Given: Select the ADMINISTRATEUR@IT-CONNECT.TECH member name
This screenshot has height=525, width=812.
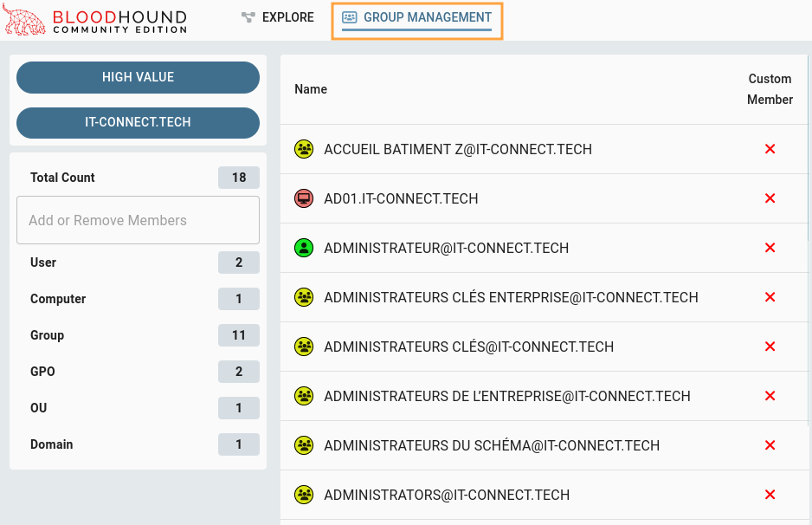Looking at the screenshot, I should [446, 248].
